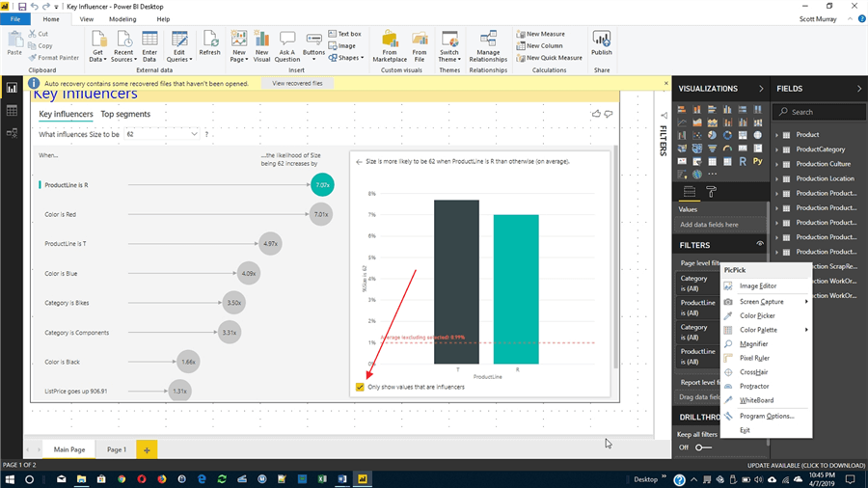Screen dimensions: 868x488
Task: Open Screen Capture submenu in PicPick
Action: pyautogui.click(x=767, y=302)
